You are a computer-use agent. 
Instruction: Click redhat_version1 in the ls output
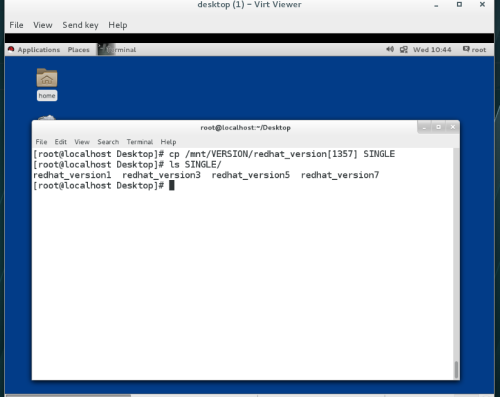click(72, 175)
